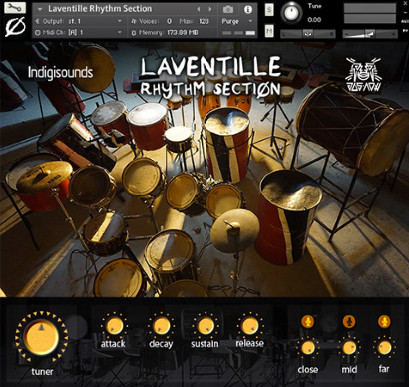409x387 pixels.
Task: Expand the Laventille Rhythm Section instrument dropdown
Action: [40, 9]
